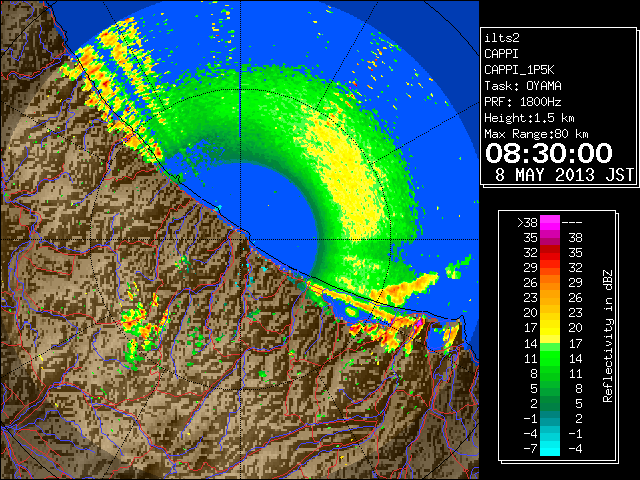Click the "Height:1.5 km" label
This screenshot has height=480, width=640.
(x=529, y=118)
